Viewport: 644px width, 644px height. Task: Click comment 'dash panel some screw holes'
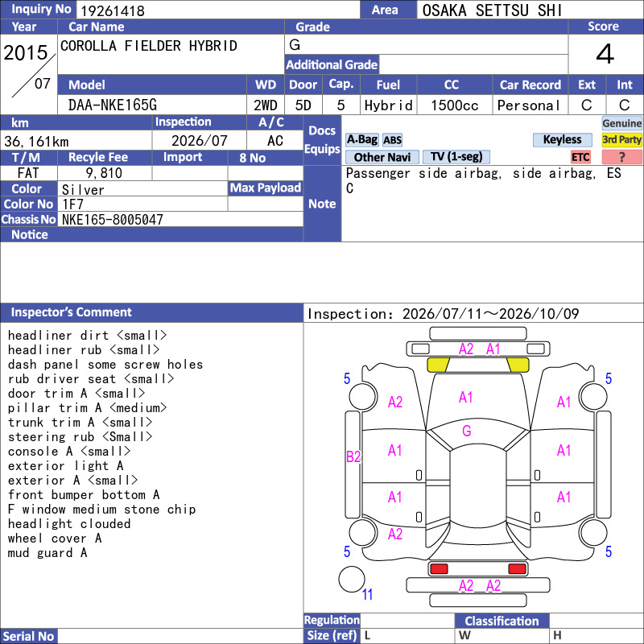pos(105,365)
